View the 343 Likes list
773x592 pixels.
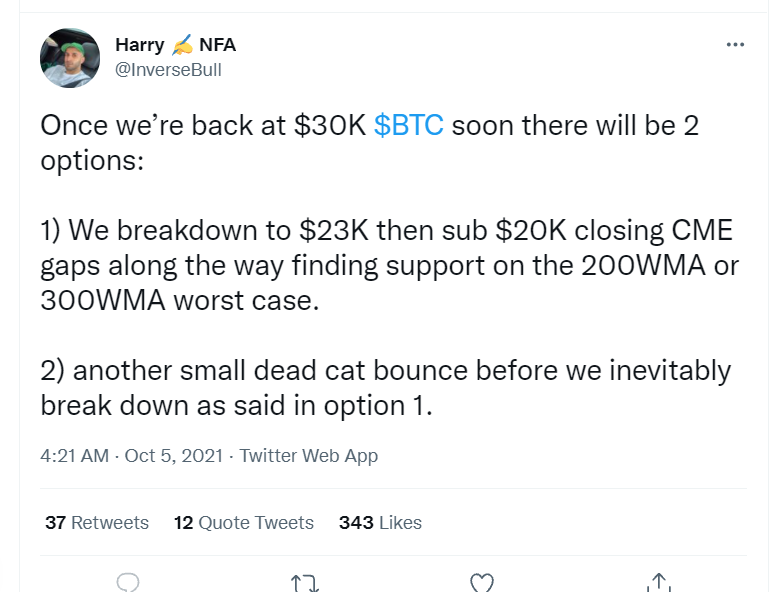[380, 523]
